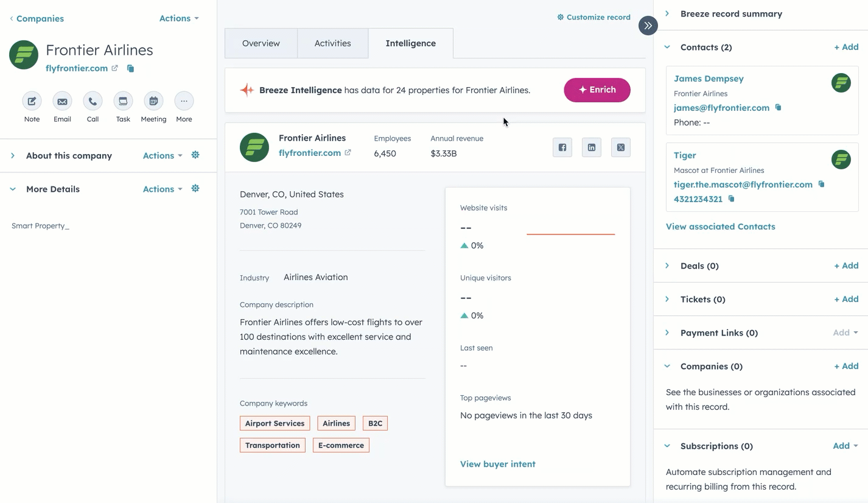
Task: Click the Airport Services keyword tag
Action: point(275,423)
